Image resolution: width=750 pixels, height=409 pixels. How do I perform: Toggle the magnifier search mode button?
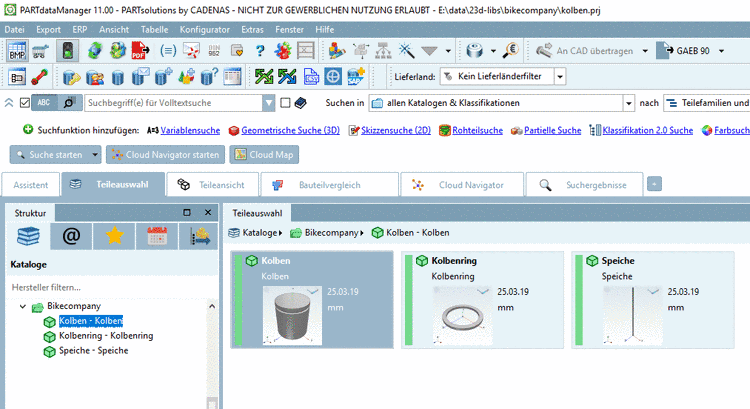pos(69,103)
